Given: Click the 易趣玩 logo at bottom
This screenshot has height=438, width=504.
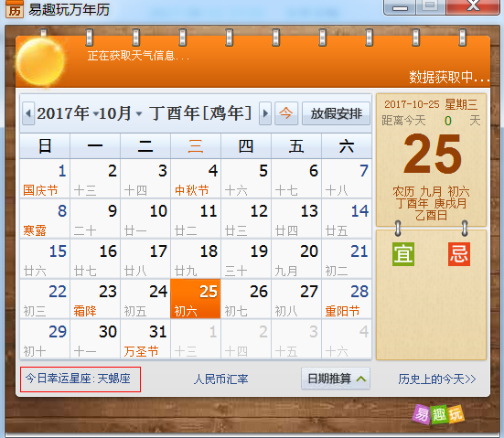Looking at the screenshot, I should point(438,414).
